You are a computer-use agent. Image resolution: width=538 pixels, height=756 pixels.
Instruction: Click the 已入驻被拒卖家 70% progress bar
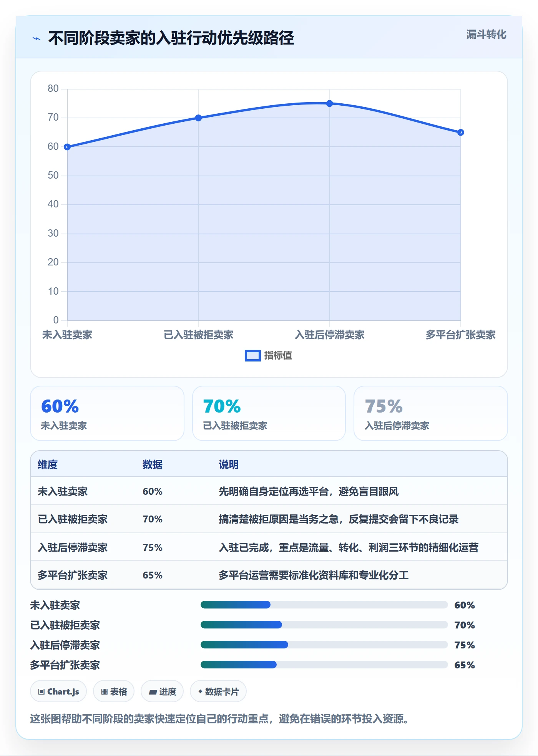click(324, 625)
